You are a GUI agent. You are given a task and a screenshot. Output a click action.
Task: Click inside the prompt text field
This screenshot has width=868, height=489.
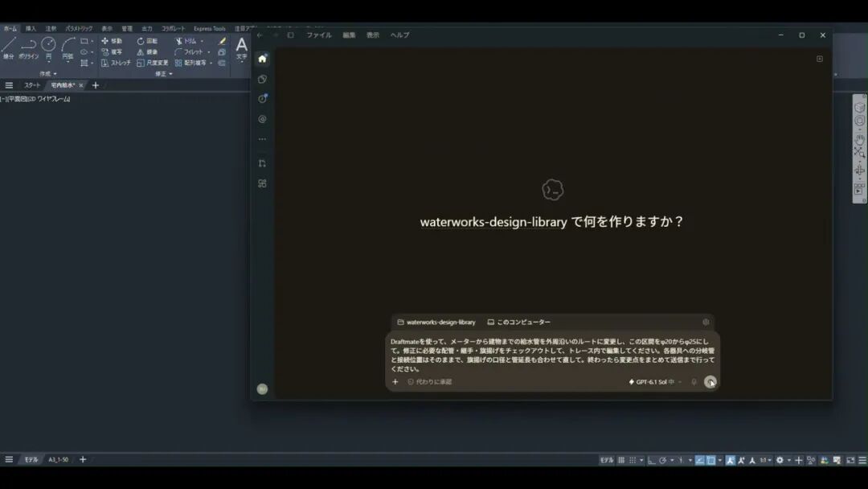[x=552, y=355]
